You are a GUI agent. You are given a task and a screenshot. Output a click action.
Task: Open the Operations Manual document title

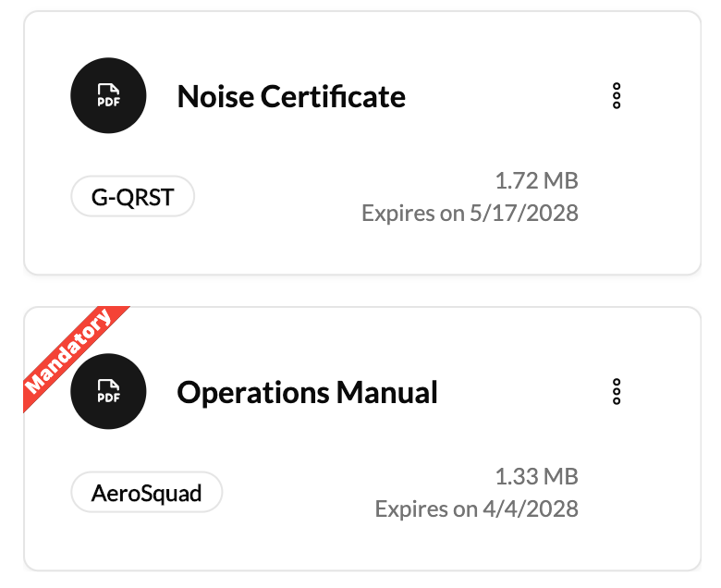coord(307,392)
